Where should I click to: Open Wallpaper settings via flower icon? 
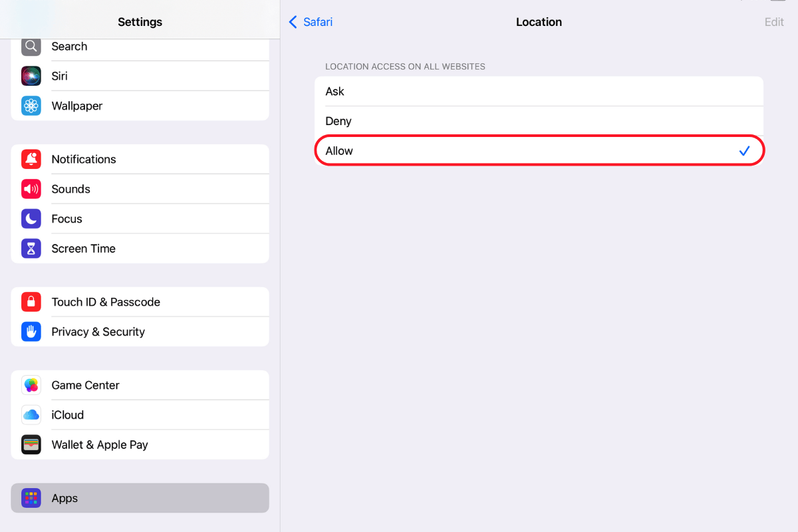tap(31, 106)
